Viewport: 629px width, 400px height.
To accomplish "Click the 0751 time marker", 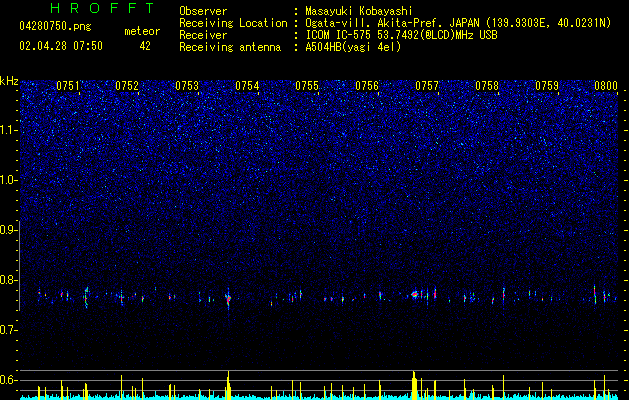I will (x=68, y=86).
